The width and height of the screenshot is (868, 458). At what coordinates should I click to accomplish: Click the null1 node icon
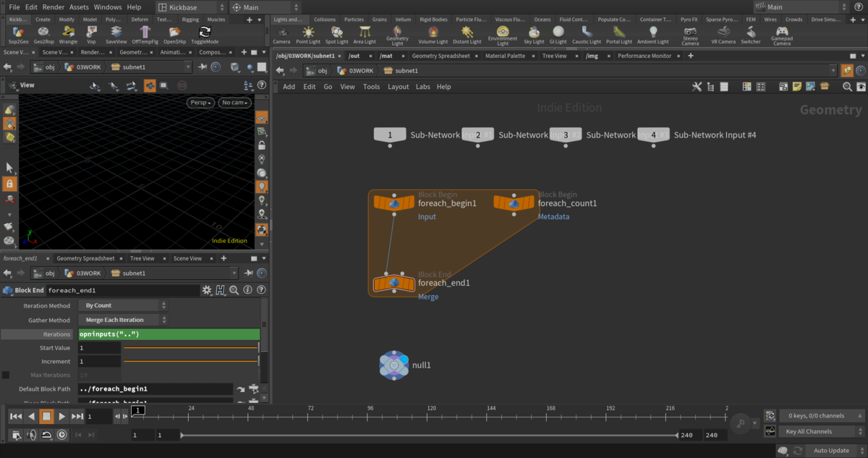(393, 365)
